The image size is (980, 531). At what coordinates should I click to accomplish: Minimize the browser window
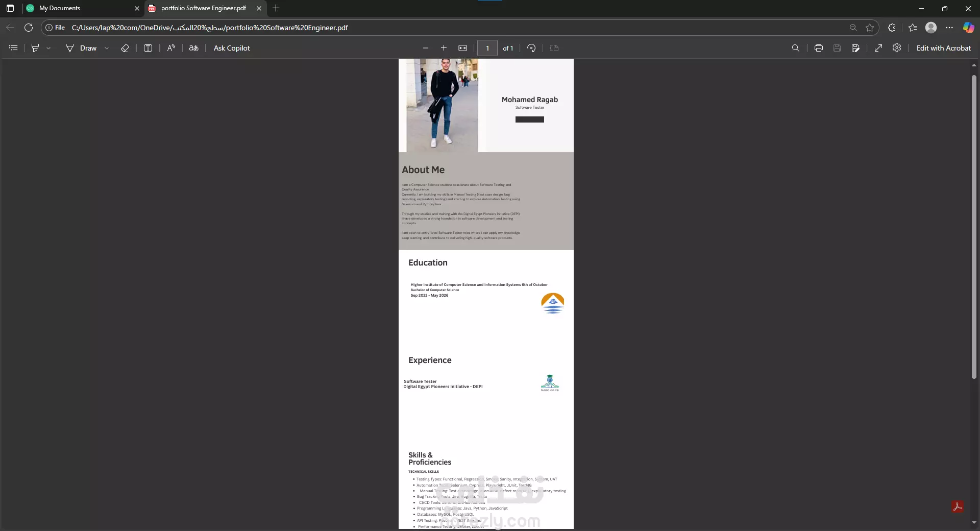click(x=921, y=8)
